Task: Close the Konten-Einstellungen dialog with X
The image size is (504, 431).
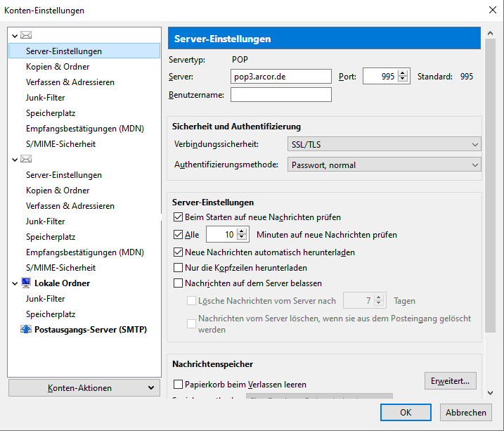Action: pyautogui.click(x=493, y=10)
